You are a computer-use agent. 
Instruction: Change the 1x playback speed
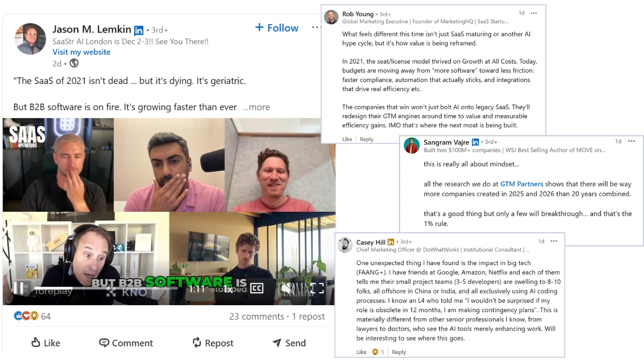228,289
